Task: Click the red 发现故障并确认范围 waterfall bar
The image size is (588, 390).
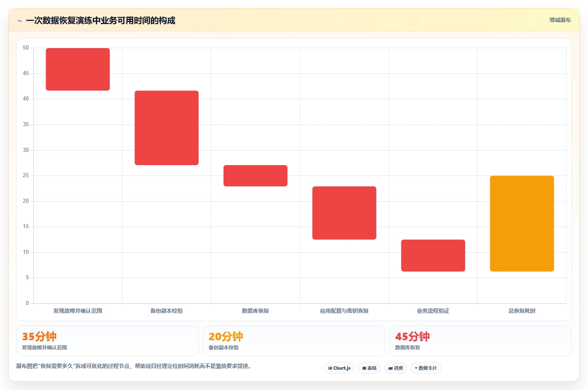Action: click(78, 69)
